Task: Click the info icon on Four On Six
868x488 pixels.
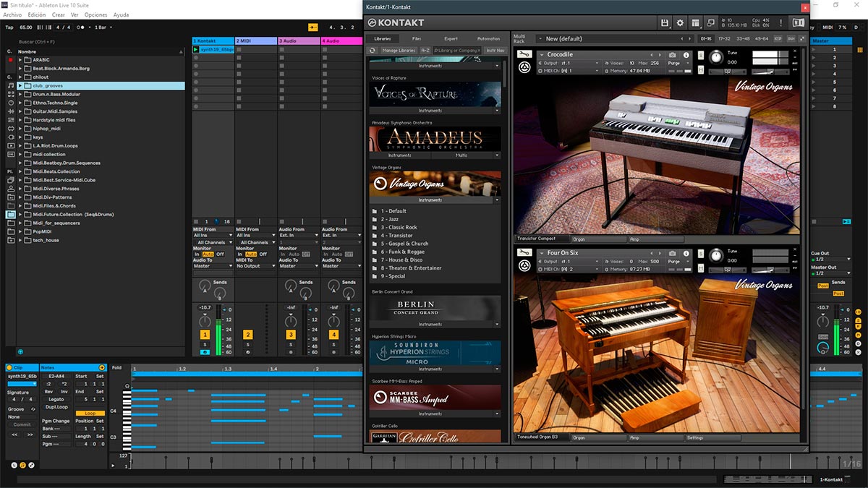Action: tap(686, 253)
